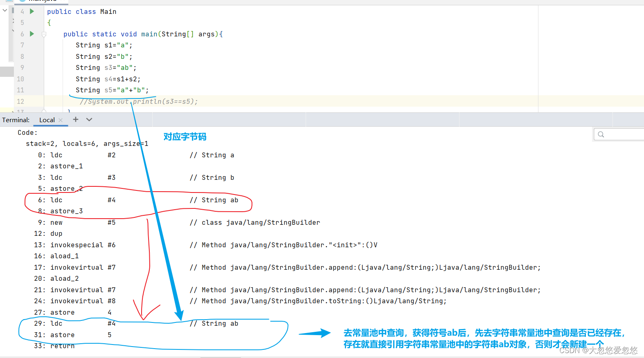Click line number 10 in the gutter
Viewport: 644px width, 358px height.
pos(20,79)
